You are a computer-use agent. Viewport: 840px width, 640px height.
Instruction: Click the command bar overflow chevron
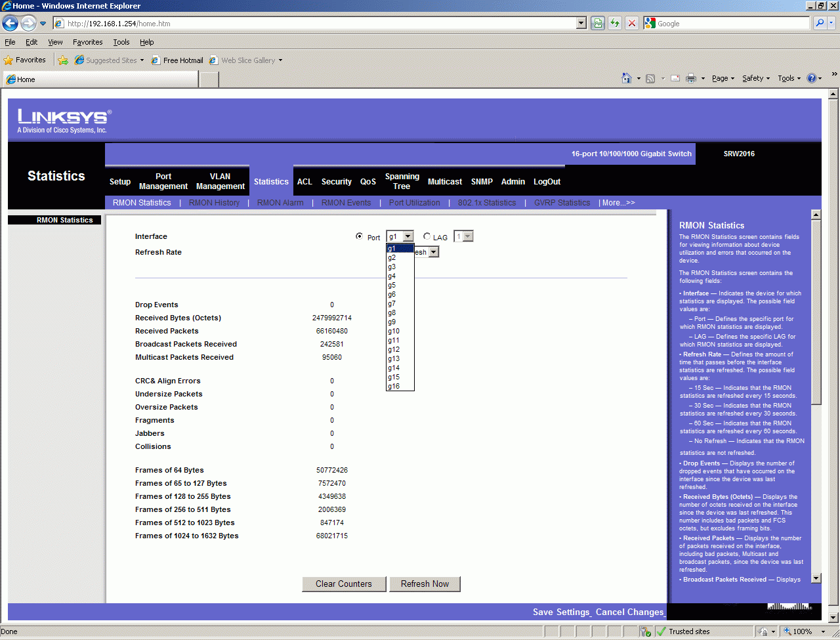834,74
